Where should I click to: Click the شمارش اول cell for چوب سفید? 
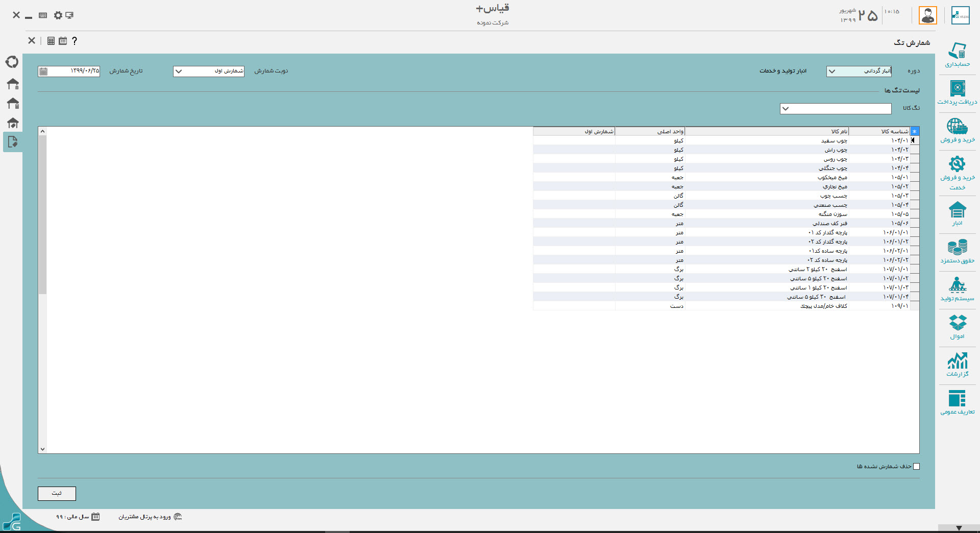[x=574, y=140]
